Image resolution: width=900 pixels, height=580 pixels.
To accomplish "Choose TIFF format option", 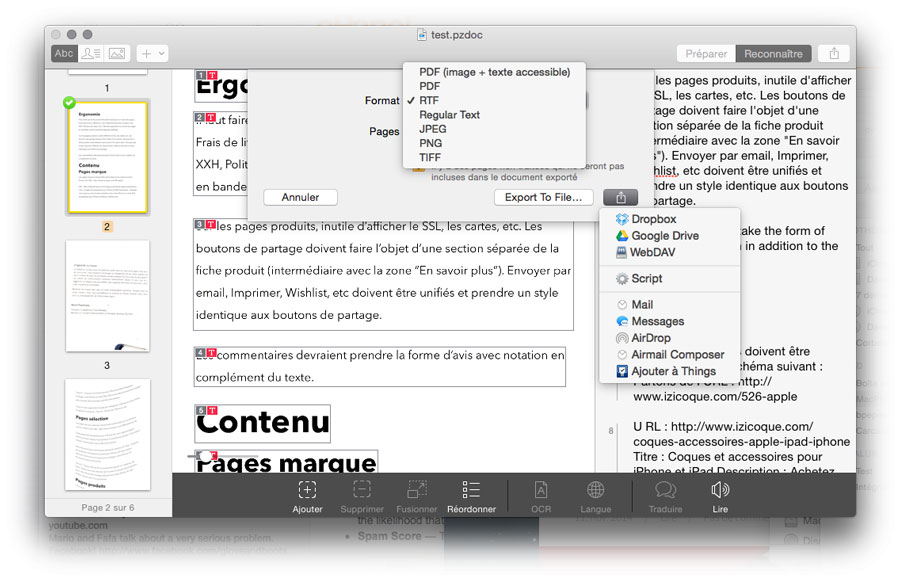I will pyautogui.click(x=494, y=157).
